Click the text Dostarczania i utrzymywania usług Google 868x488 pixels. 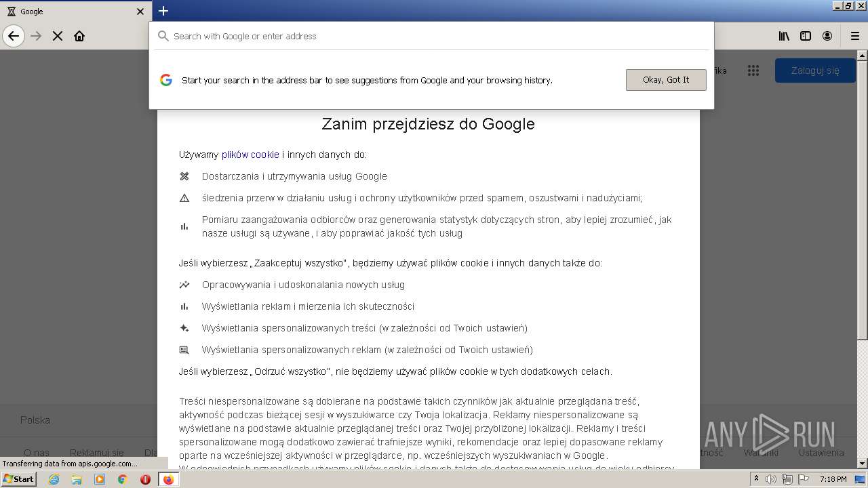pos(294,176)
